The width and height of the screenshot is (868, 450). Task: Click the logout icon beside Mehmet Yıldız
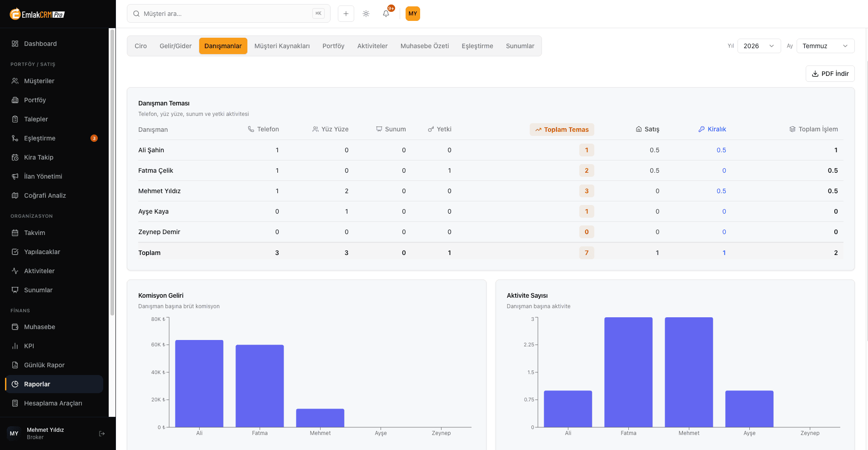[102, 434]
